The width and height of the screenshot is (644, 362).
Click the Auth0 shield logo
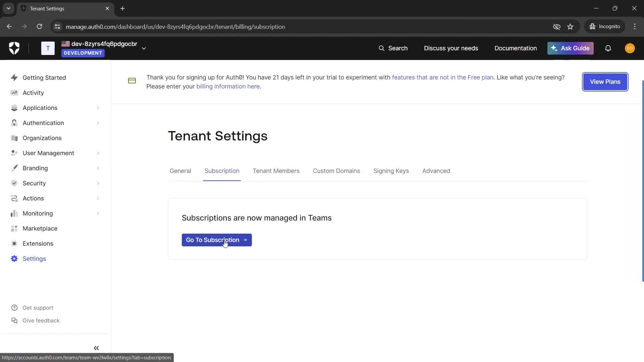[x=14, y=48]
